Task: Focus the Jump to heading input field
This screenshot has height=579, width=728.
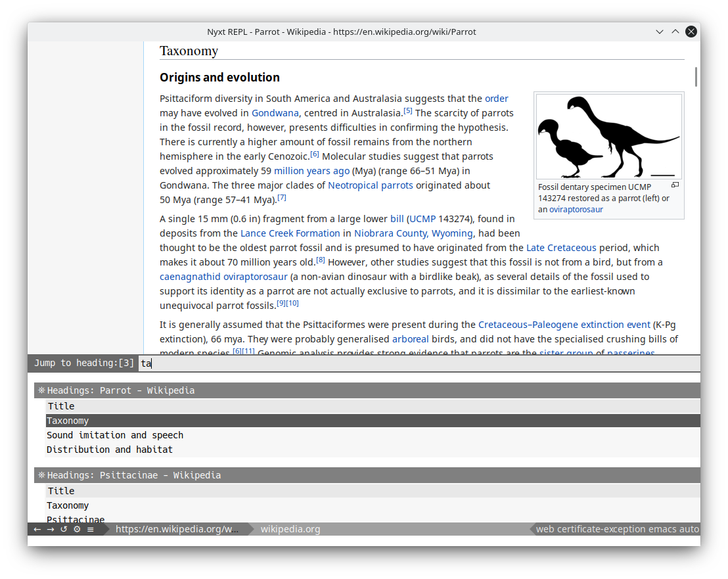Action: tap(419, 363)
